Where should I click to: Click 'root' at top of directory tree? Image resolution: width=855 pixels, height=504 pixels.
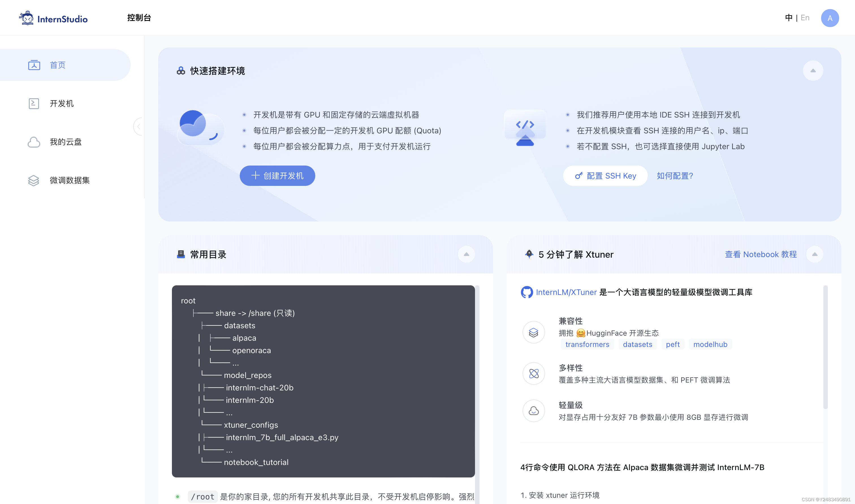[x=188, y=301]
